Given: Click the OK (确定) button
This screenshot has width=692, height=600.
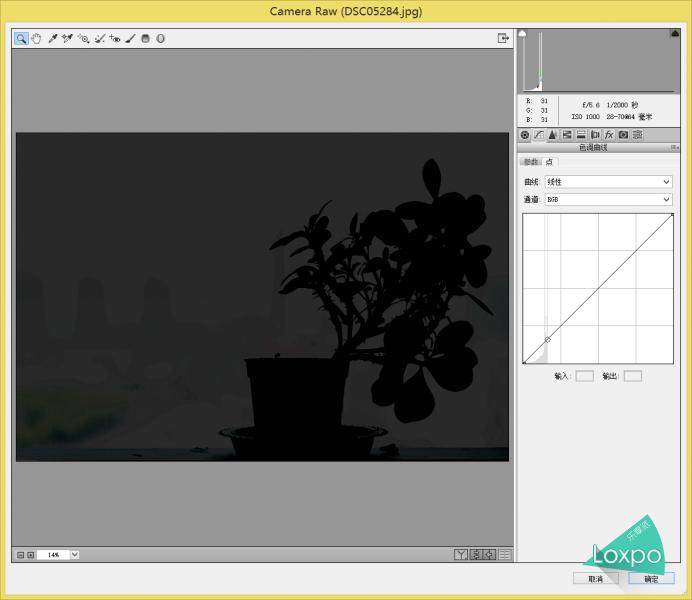Looking at the screenshot, I should (x=651, y=579).
